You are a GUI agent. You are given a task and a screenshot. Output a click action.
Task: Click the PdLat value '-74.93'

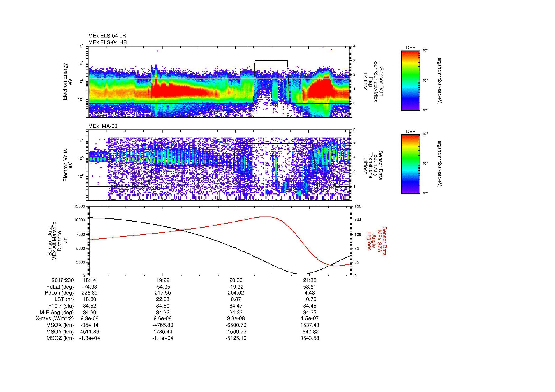(89, 287)
